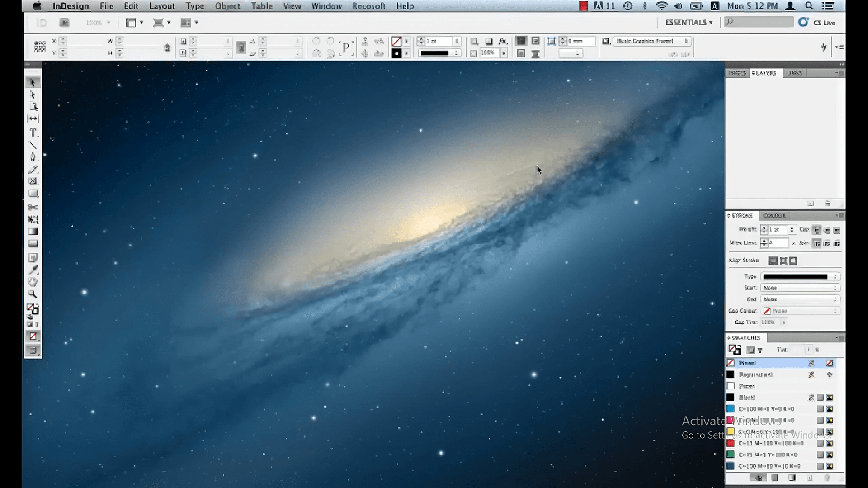
Task: Open the Window menu
Action: [x=326, y=6]
